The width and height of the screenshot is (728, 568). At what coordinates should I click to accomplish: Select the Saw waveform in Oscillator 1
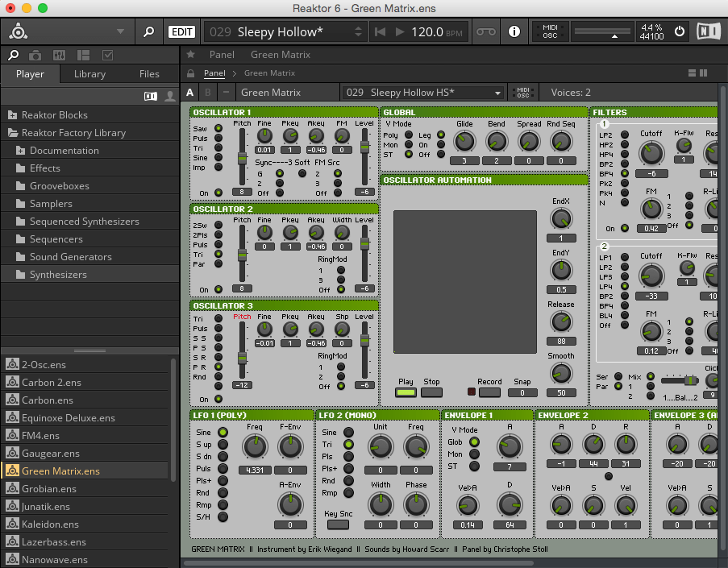(x=218, y=128)
